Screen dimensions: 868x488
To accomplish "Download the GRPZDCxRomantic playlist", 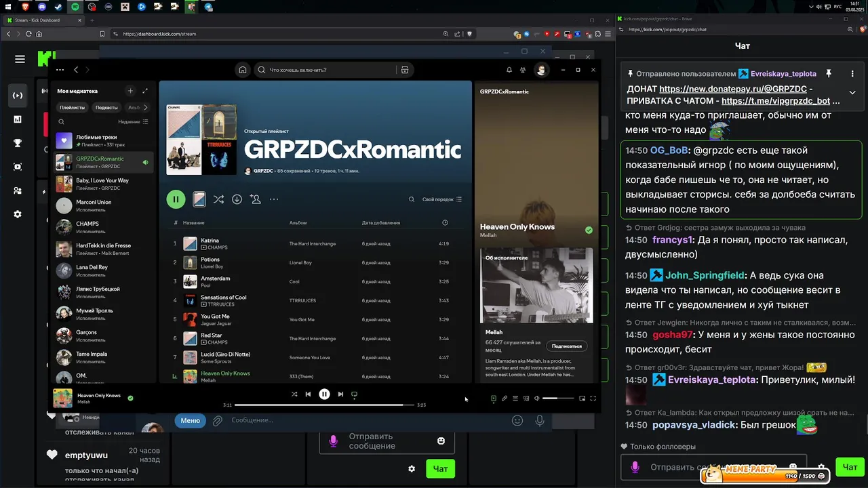I will [237, 199].
